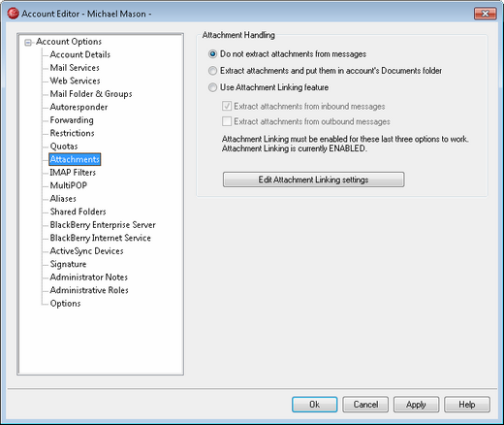Screen dimensions: 504x425
Task: Select 'Do not extract attachments from messages'
Action: 212,54
